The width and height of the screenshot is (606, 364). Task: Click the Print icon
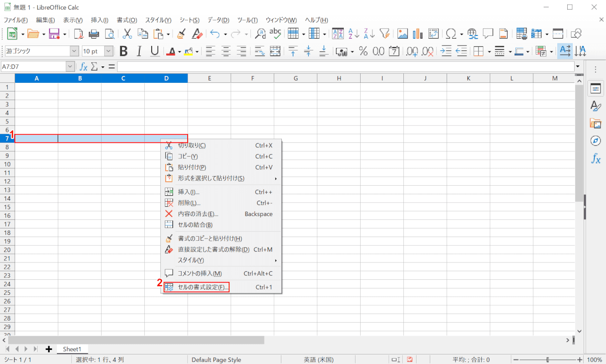(94, 33)
